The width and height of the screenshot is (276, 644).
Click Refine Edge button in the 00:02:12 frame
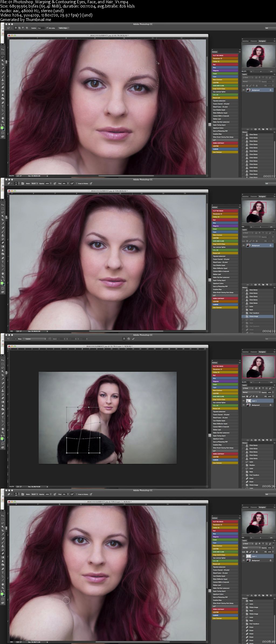(x=64, y=28)
